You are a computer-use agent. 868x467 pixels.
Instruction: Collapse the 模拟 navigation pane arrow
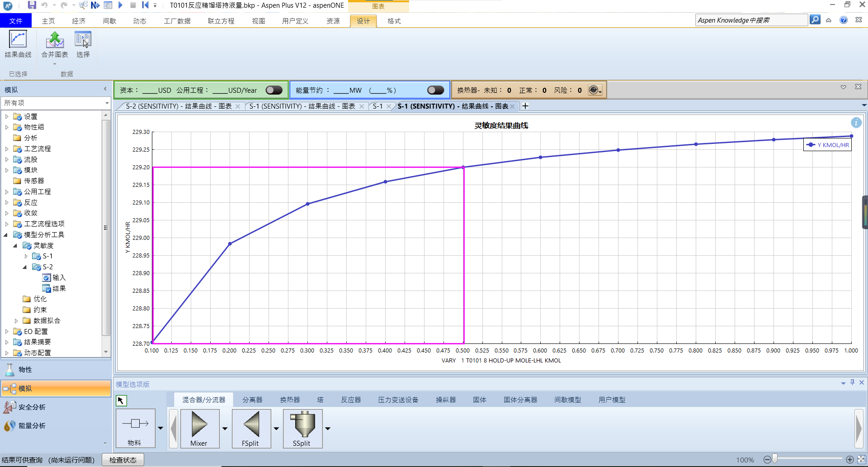pyautogui.click(x=105, y=89)
